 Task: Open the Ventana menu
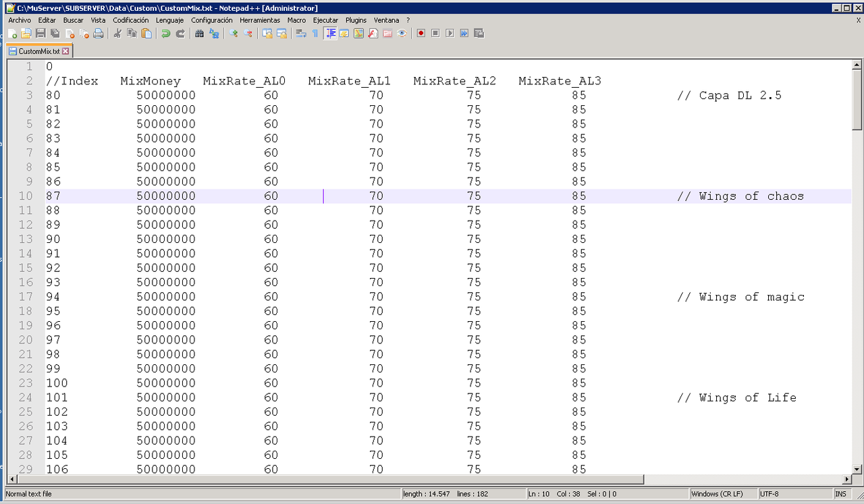click(387, 20)
